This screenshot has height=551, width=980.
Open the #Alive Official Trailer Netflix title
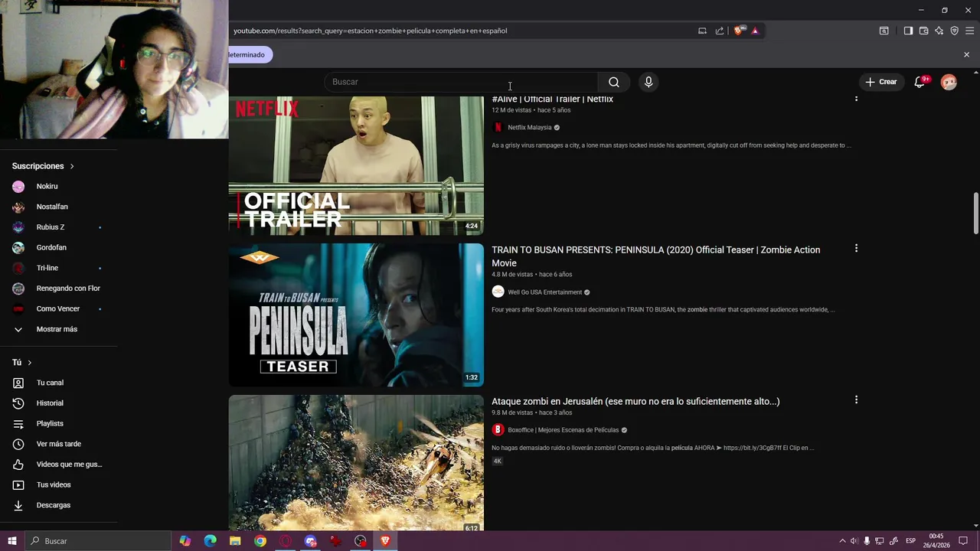[x=552, y=99]
